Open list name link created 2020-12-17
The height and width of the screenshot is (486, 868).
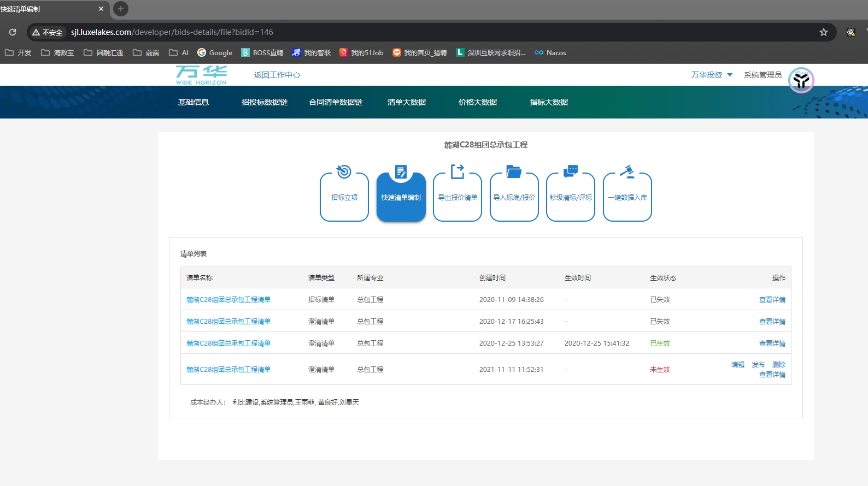(x=228, y=321)
